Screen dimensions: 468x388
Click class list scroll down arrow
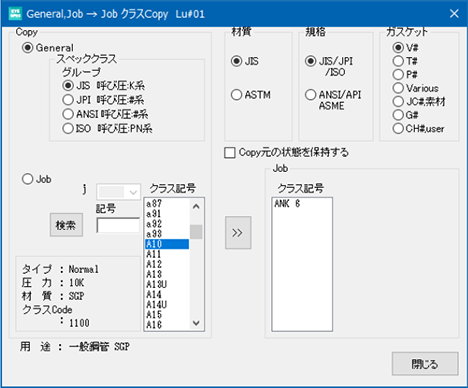point(196,323)
